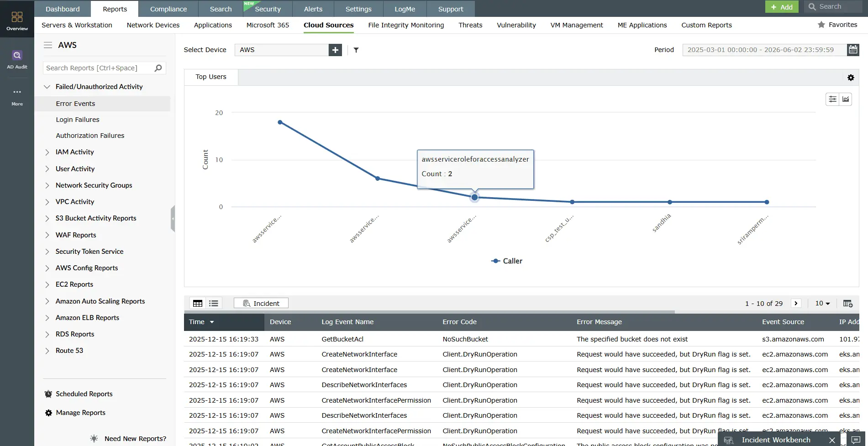Screen dimensions: 868x446
Task: Click the Favorites star icon
Action: click(x=821, y=25)
